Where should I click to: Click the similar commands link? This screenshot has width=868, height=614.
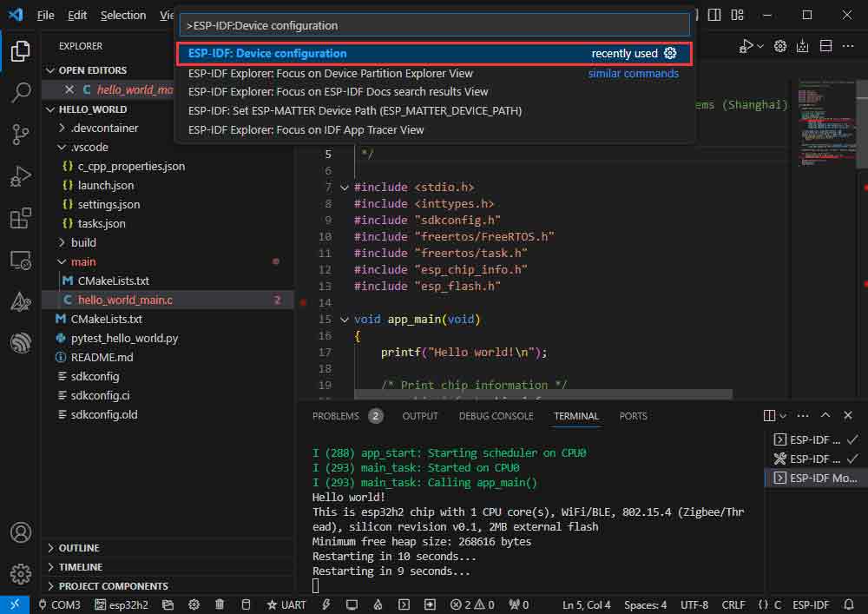click(x=634, y=73)
